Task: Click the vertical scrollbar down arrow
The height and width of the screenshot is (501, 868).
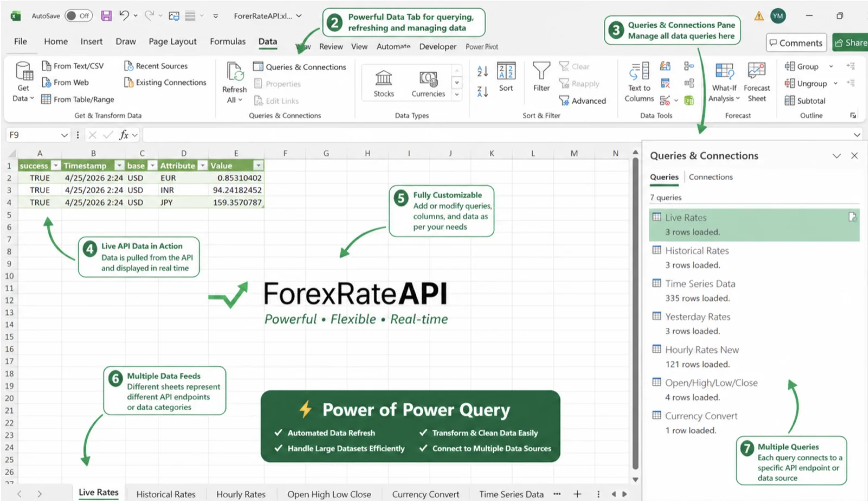Action: [635, 480]
